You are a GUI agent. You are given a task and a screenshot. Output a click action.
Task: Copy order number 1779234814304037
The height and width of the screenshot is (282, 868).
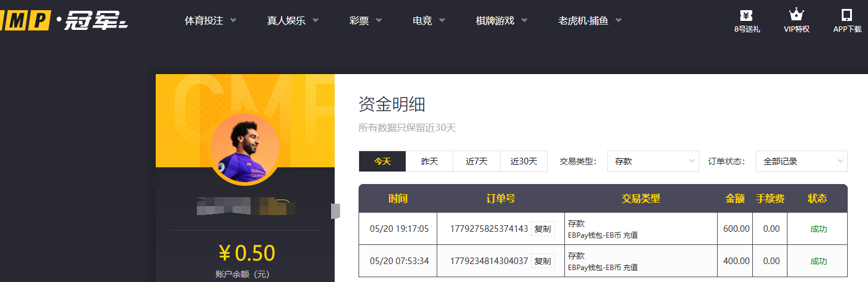(x=543, y=261)
